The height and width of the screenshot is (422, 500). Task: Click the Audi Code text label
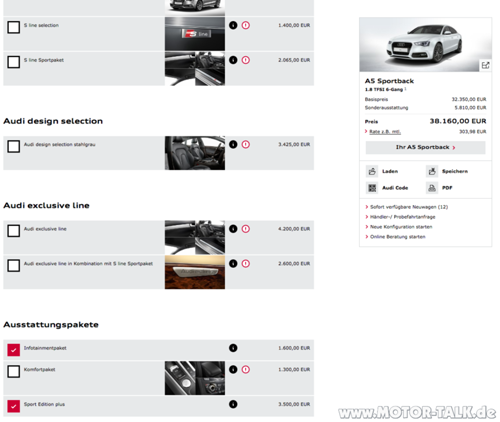point(395,188)
